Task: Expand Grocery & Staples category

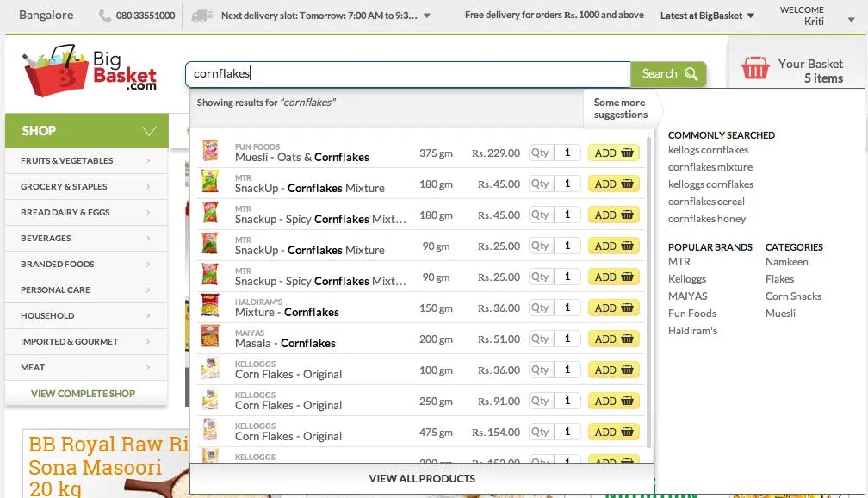Action: click(86, 187)
